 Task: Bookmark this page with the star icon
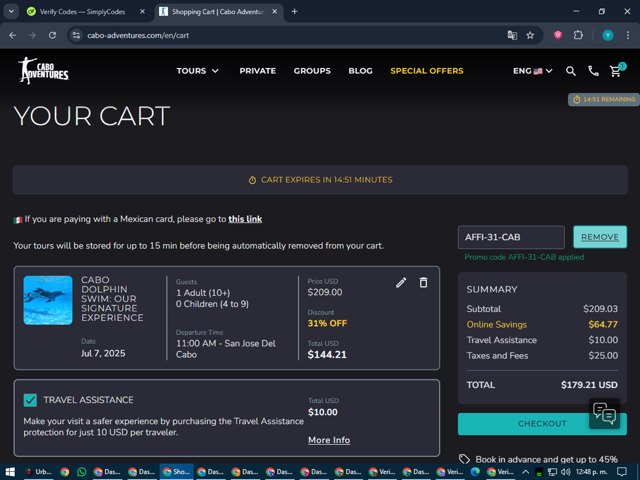pyautogui.click(x=530, y=36)
